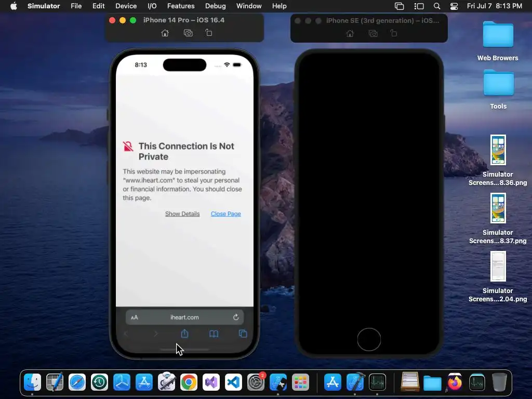532x399 pixels.
Task: Open the Debug menu
Action: point(216,6)
